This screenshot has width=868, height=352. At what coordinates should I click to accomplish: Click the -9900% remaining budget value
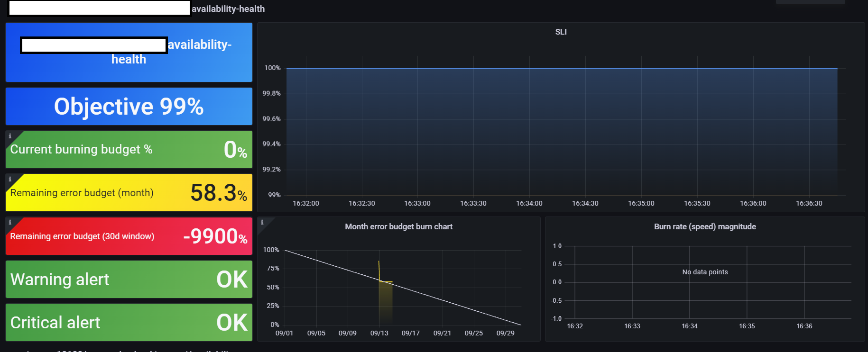(215, 236)
